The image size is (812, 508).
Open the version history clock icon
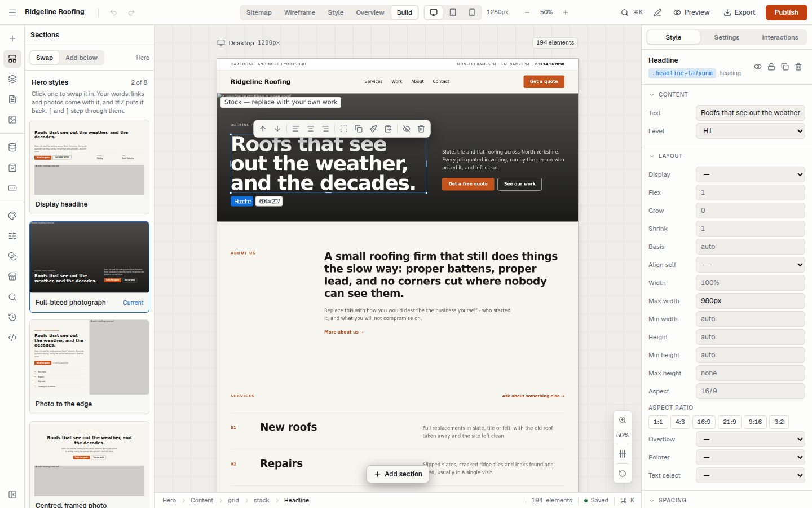click(x=12, y=317)
